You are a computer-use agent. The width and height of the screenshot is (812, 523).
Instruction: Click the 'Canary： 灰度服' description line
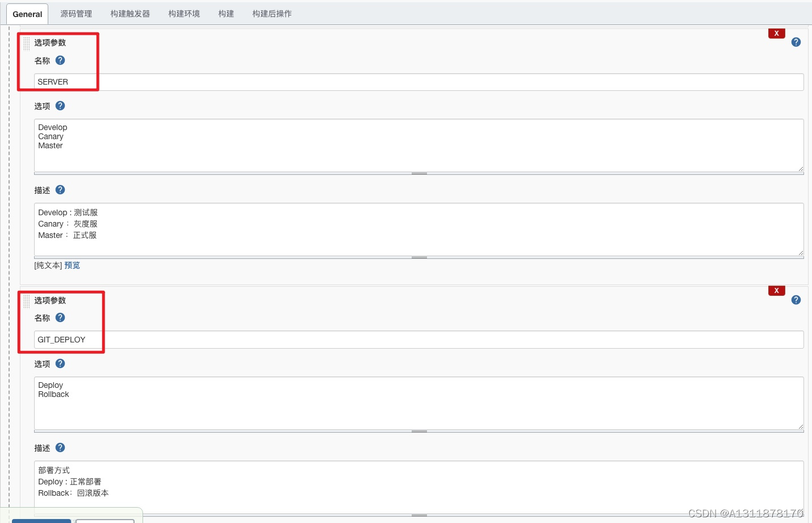[x=68, y=224]
